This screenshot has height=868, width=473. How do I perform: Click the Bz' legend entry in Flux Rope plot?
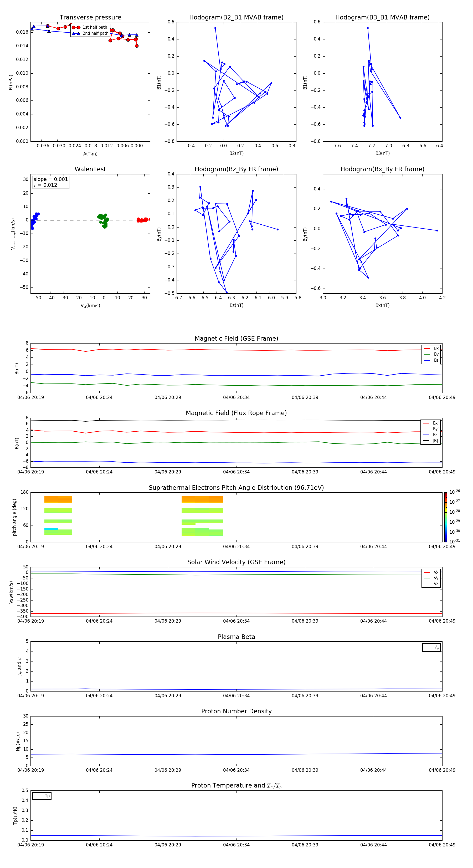tap(431, 435)
